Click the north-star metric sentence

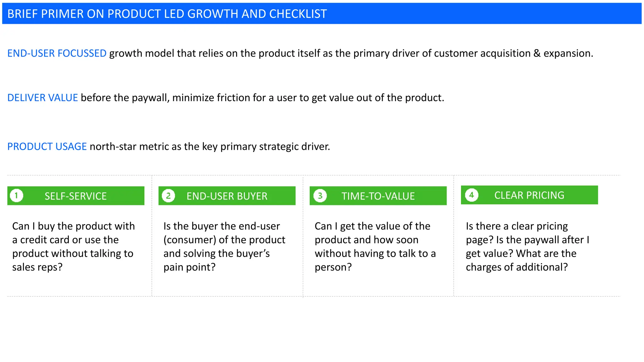tap(210, 146)
